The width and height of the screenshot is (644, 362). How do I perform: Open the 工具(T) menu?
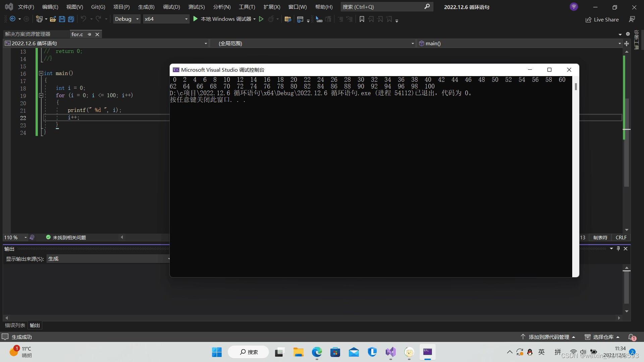247,7
